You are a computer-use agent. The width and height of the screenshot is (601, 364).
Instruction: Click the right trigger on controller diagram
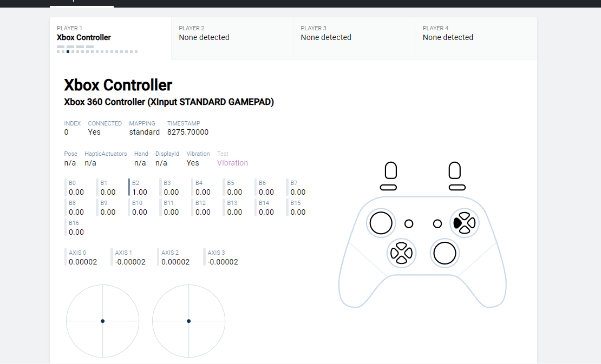pyautogui.click(x=455, y=171)
